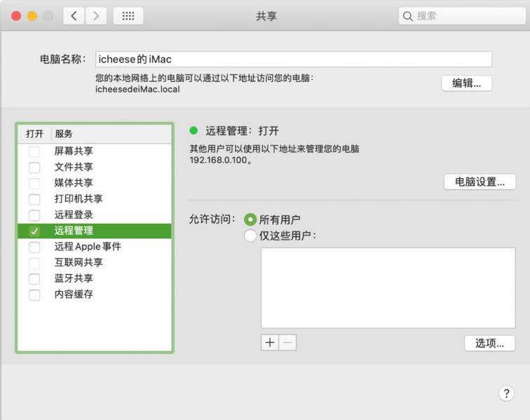The height and width of the screenshot is (420, 530).
Task: Click into the 搜索 search field
Action: [462, 16]
